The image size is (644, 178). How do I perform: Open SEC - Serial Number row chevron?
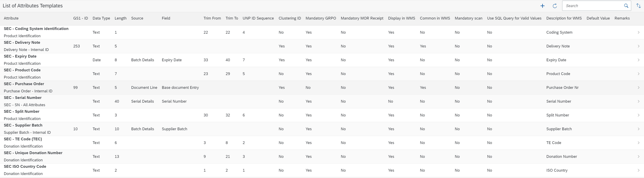point(639,101)
